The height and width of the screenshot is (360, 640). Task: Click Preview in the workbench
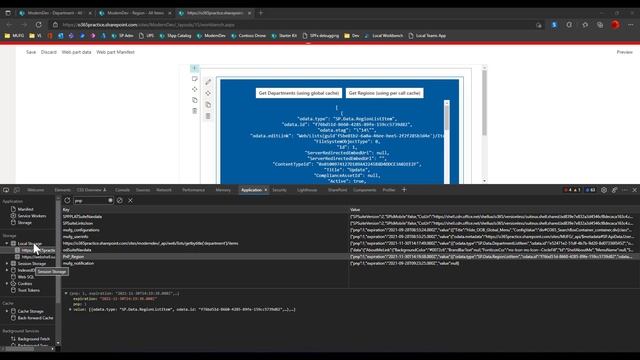pyautogui.click(x=624, y=52)
